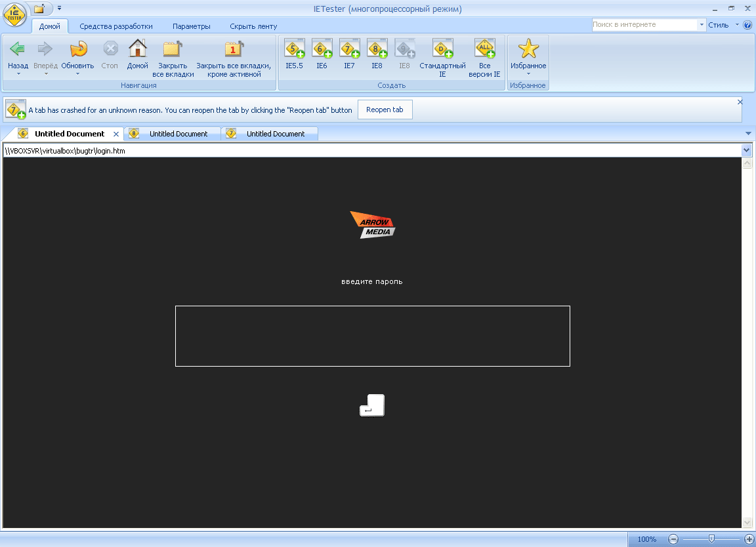Click the Arrow Media logo
756x547 pixels.
click(373, 224)
